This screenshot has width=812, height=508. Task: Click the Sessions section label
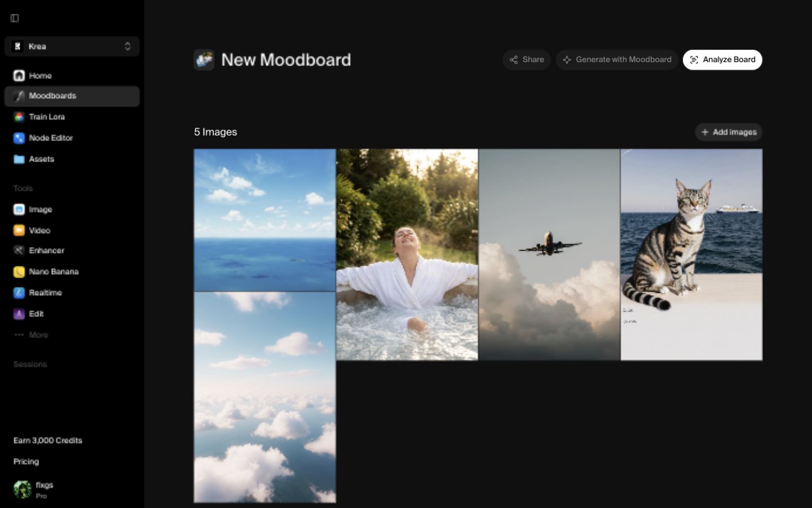pyautogui.click(x=30, y=364)
